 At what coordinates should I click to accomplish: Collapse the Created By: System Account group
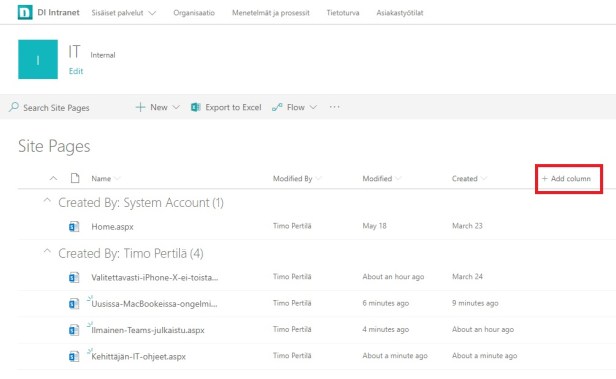[x=47, y=200]
